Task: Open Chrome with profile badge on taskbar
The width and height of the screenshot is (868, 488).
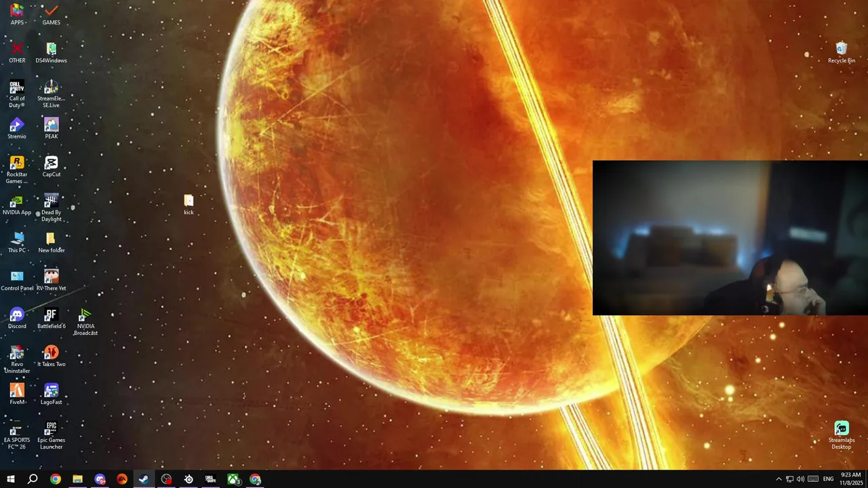Action: click(255, 479)
